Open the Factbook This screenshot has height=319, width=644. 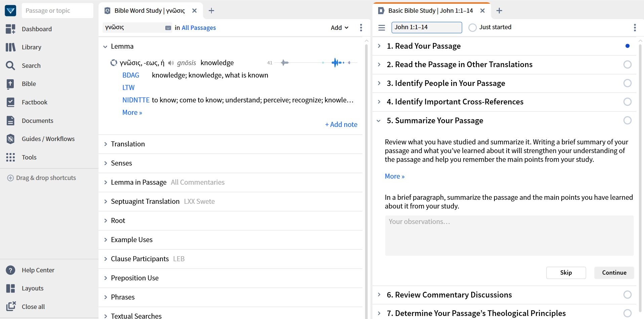34,102
